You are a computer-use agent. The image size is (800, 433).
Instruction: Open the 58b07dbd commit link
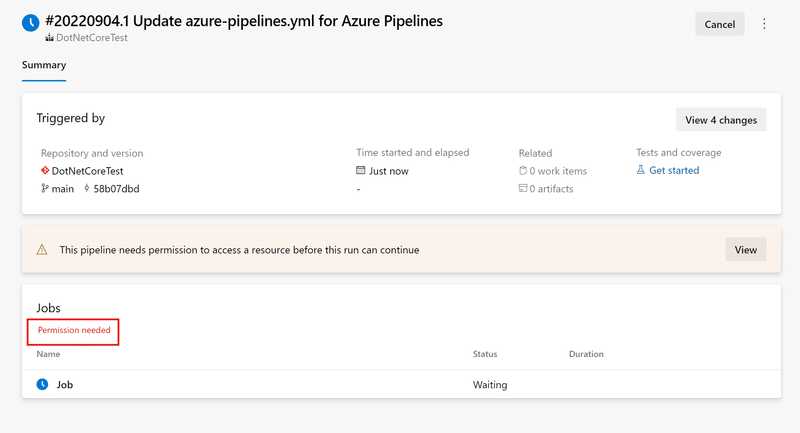pyautogui.click(x=116, y=189)
